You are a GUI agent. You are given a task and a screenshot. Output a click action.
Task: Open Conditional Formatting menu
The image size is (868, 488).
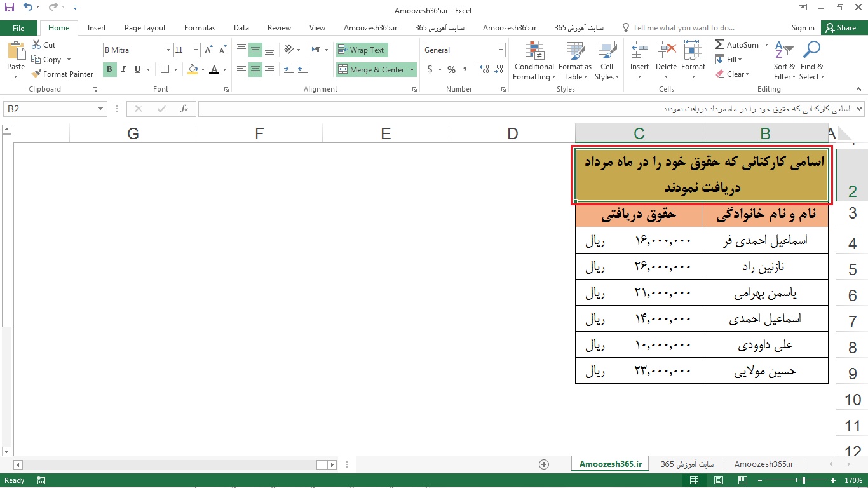(x=534, y=60)
